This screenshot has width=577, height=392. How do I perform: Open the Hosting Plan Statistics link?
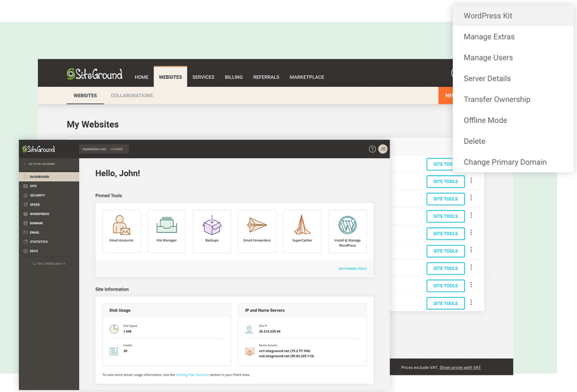192,375
